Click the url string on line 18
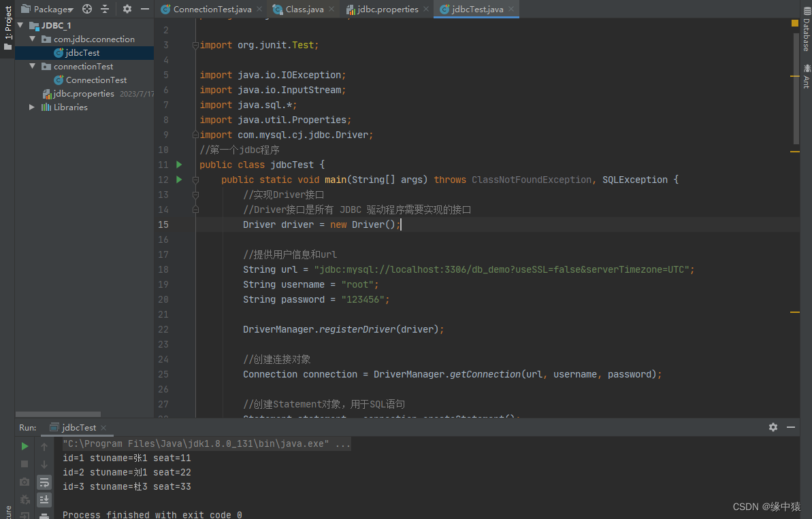Image resolution: width=812 pixels, height=519 pixels. coord(501,269)
